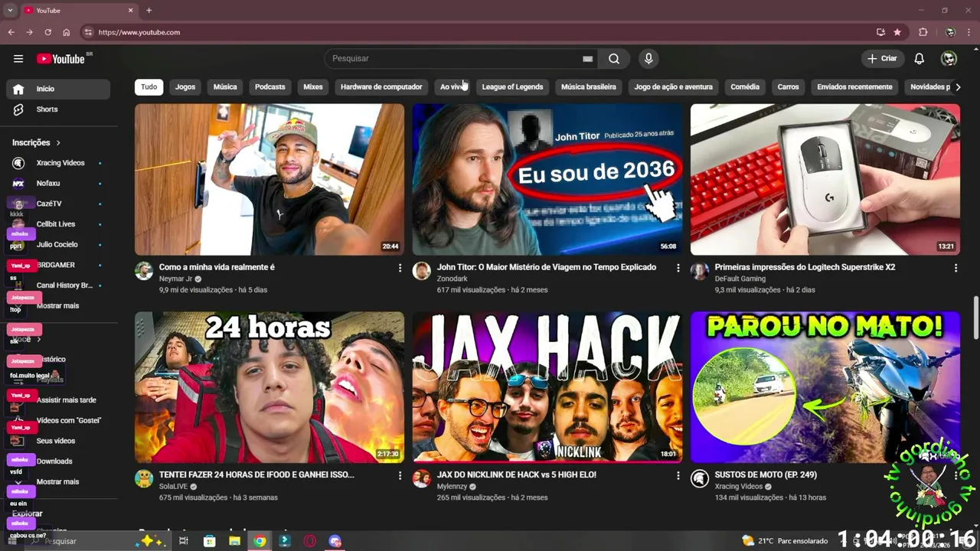Select the Enviados recentemente chip
The width and height of the screenshot is (980, 551).
click(x=854, y=87)
